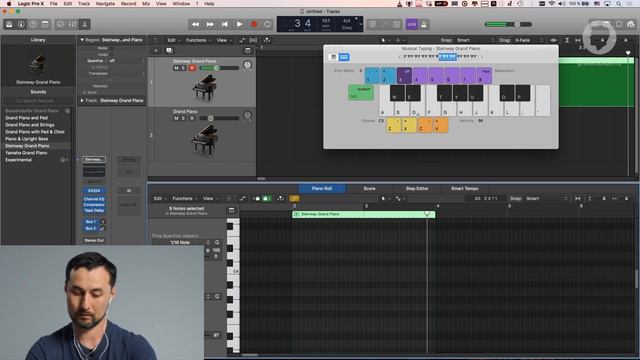Click the Fast Forward transport button
Screen dimensions: 640x360
tap(210, 24)
